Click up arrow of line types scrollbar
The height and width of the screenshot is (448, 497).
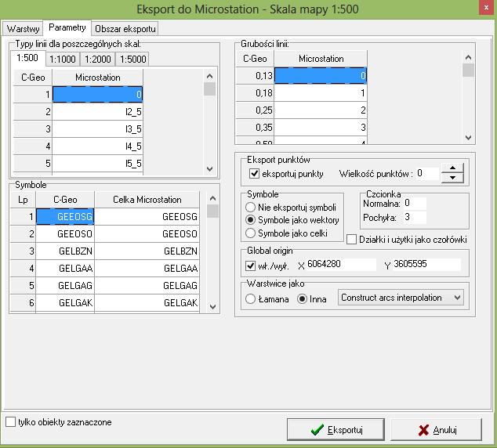point(209,76)
